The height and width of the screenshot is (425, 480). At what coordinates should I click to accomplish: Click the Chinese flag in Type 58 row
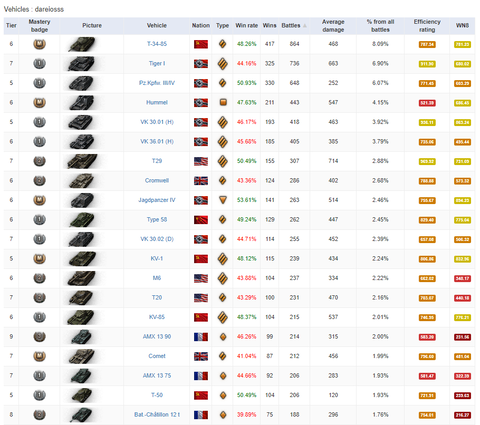201,220
